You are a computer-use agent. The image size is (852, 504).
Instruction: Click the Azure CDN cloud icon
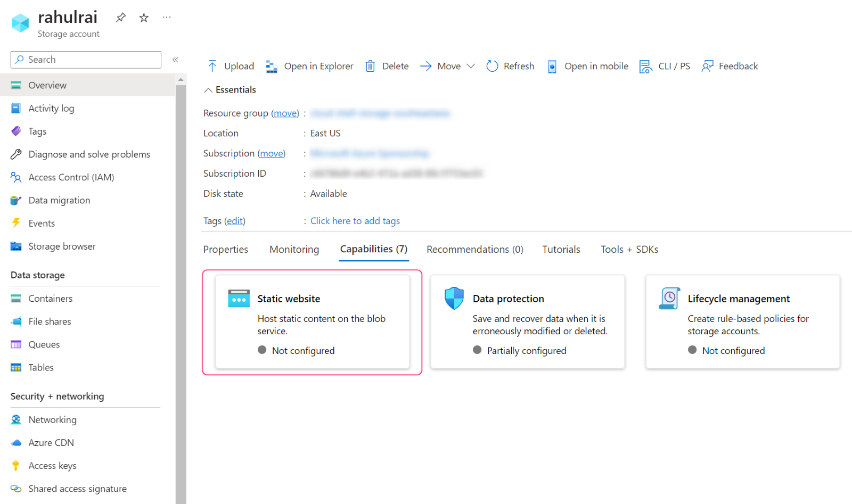pos(16,443)
